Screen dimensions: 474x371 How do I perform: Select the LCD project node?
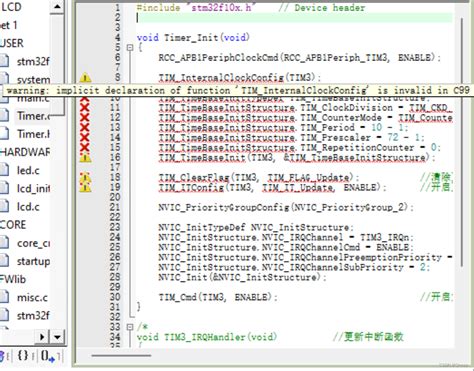tap(11, 7)
